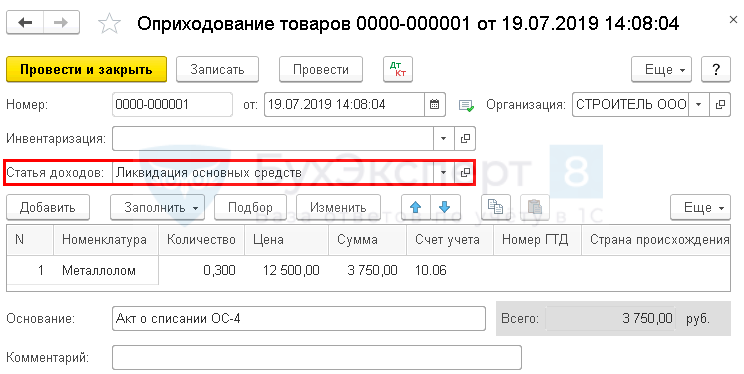Click the Страна происхождения column header

click(x=656, y=240)
